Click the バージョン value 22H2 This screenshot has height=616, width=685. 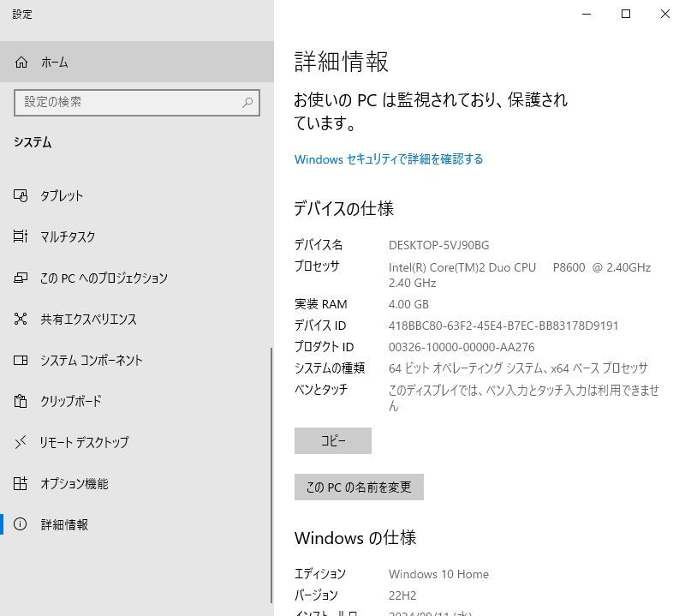pos(402,595)
